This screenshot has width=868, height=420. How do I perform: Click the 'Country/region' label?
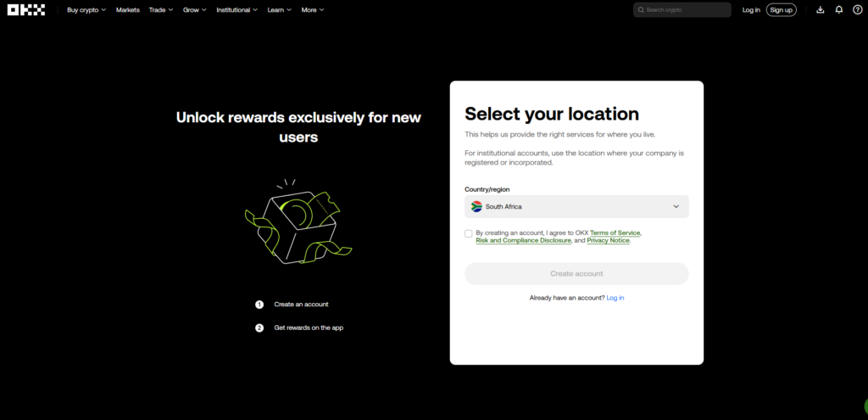[x=487, y=189]
